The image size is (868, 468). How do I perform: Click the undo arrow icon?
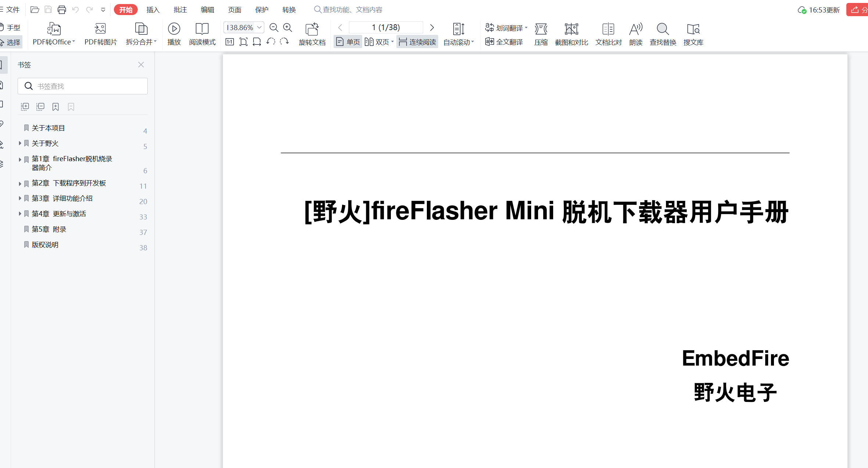tap(76, 10)
